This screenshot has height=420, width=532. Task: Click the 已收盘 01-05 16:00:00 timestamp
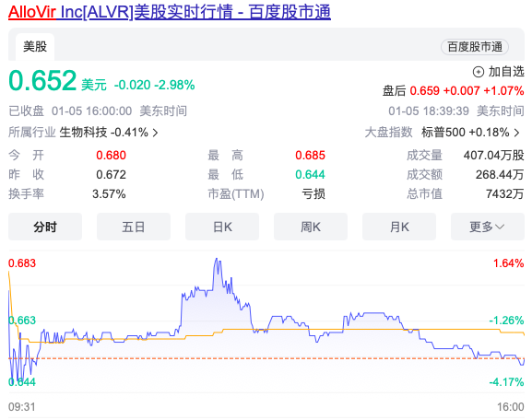coord(70,111)
